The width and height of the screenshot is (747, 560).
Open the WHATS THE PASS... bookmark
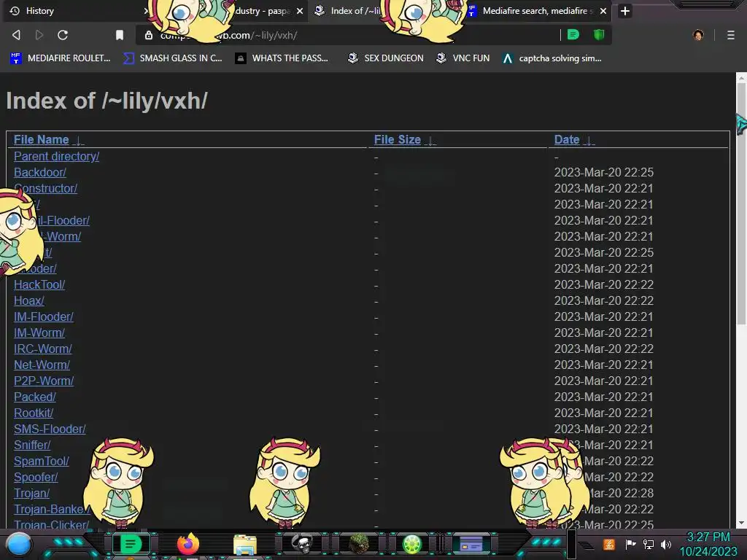(282, 58)
